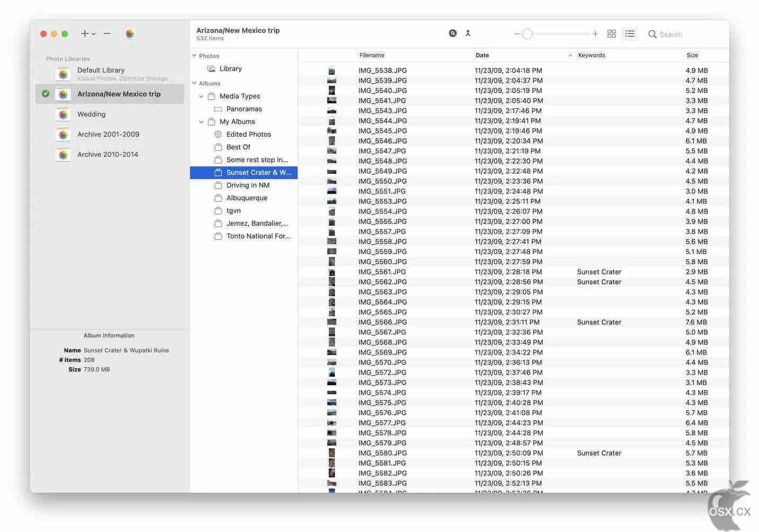Click the 7.6 MB size cell

pyautogui.click(x=696, y=322)
